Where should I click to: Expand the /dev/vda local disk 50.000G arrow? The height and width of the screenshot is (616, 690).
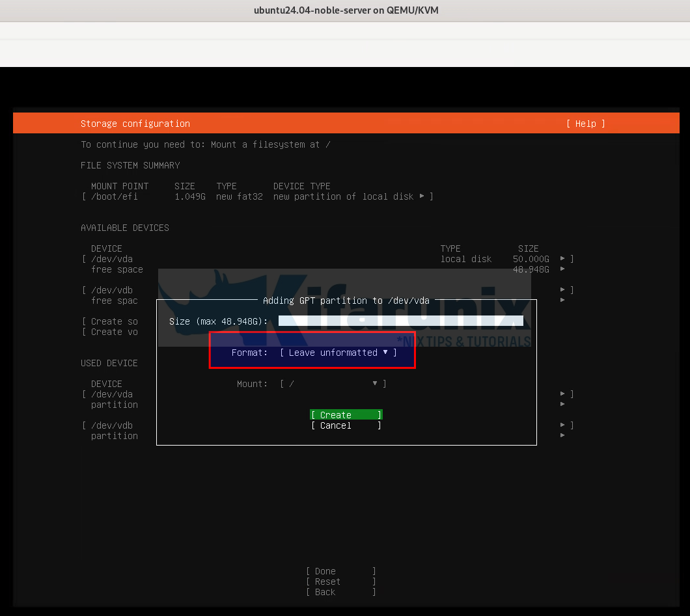(562, 258)
